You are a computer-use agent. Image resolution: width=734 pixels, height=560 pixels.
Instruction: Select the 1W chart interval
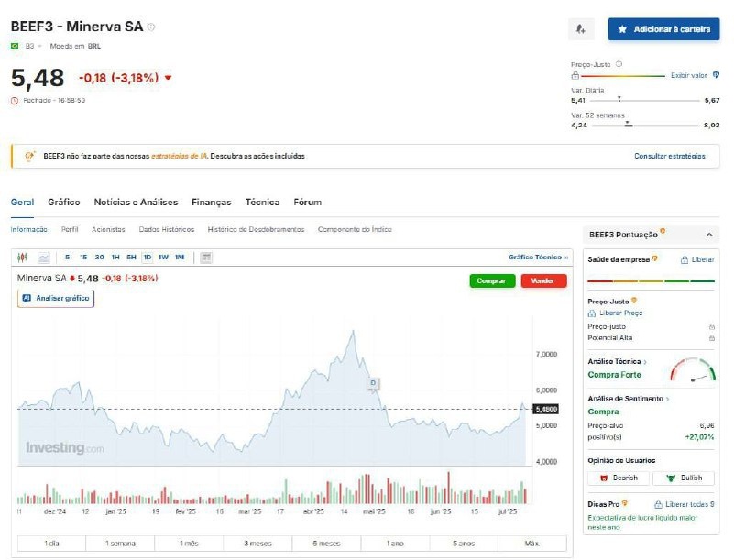[163, 258]
